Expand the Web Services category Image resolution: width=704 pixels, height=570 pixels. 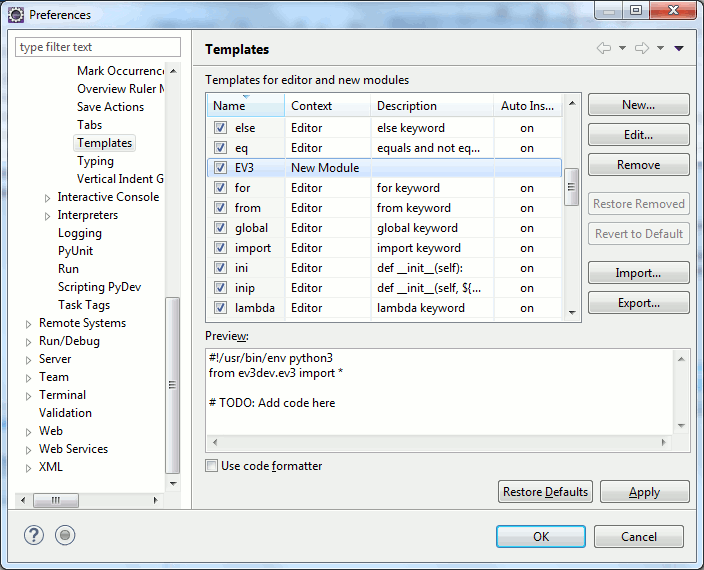[28, 449]
